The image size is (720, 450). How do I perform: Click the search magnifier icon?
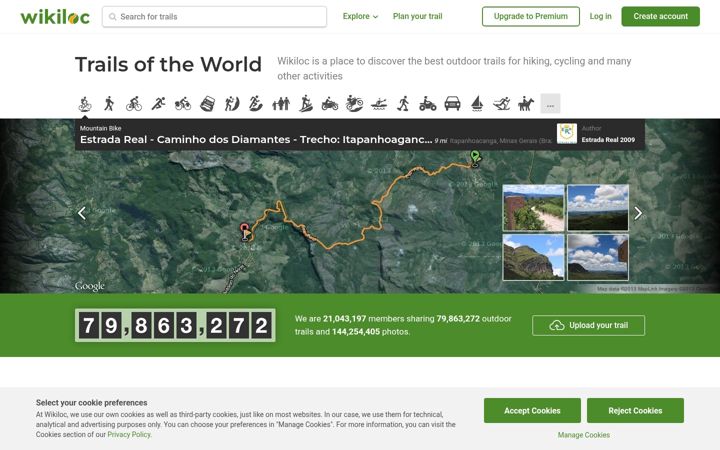pyautogui.click(x=112, y=17)
